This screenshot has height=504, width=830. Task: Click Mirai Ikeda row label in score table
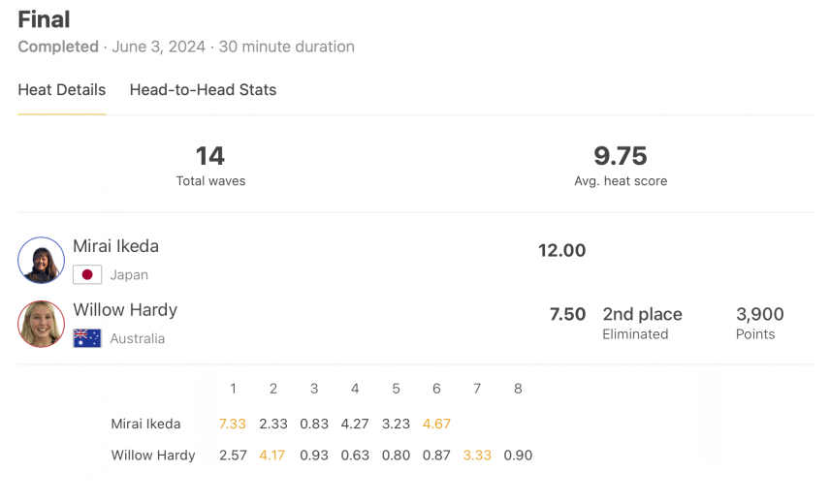pyautogui.click(x=145, y=424)
